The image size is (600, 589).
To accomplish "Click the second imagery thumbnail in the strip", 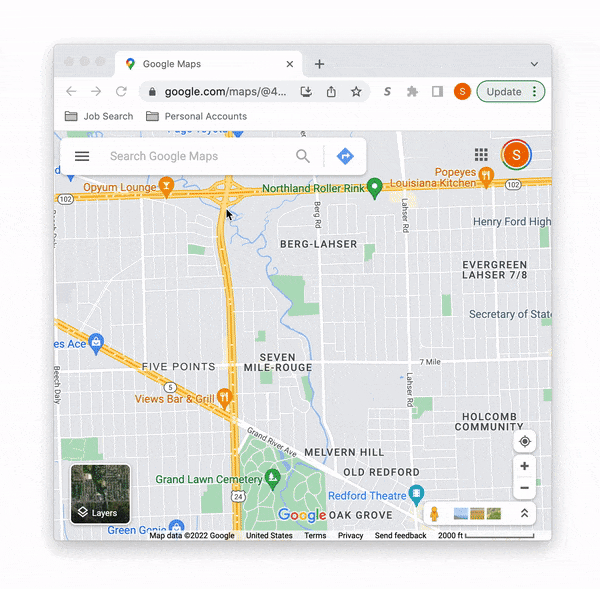I will click(x=477, y=514).
